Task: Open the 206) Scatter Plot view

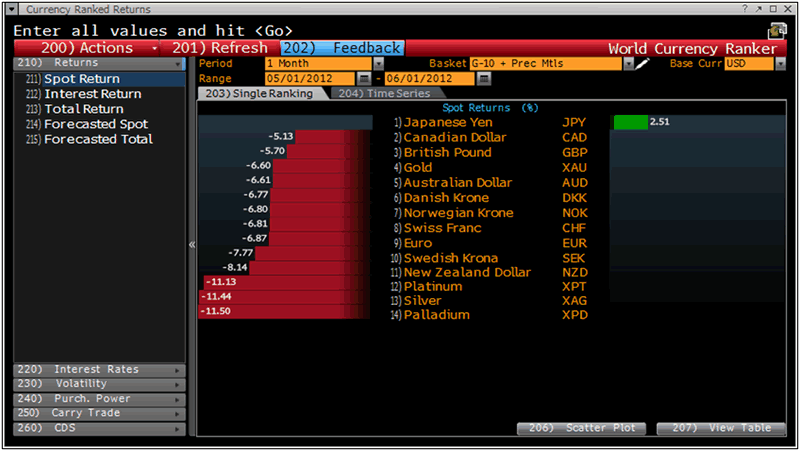Action: pos(582,428)
